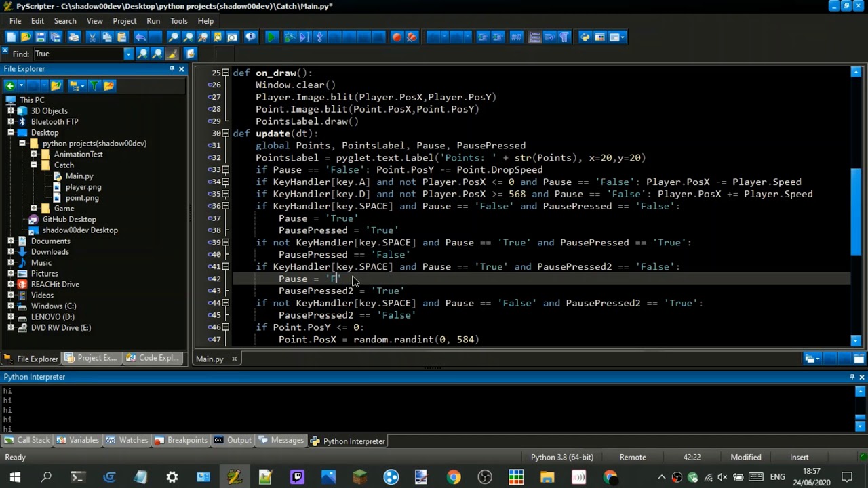Toggle line numbers display in toolbar
This screenshot has width=868, height=488.
[535, 37]
